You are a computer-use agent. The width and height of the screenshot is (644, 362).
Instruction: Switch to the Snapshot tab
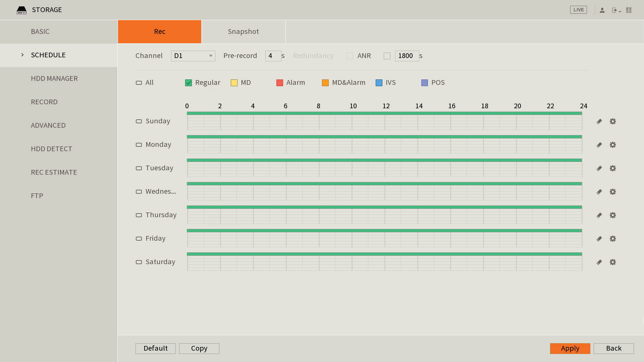(x=243, y=32)
